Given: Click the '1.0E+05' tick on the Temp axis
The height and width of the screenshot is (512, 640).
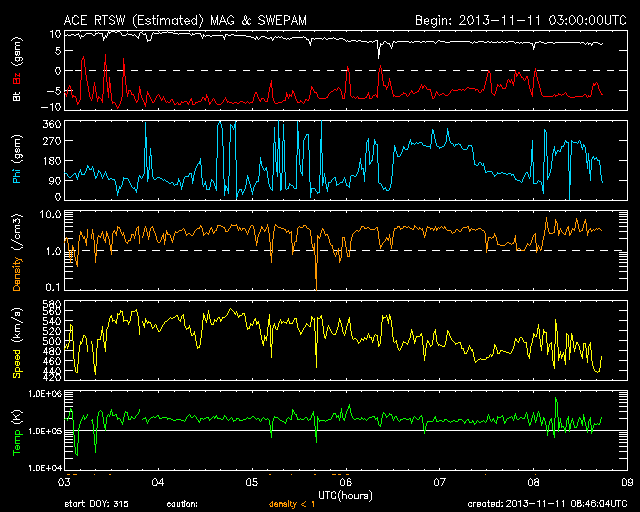Looking at the screenshot, I should [x=45, y=431].
